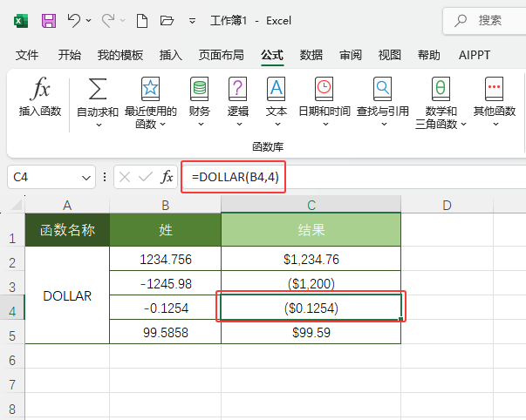Select column D header
The image size is (526, 420).
tap(447, 205)
